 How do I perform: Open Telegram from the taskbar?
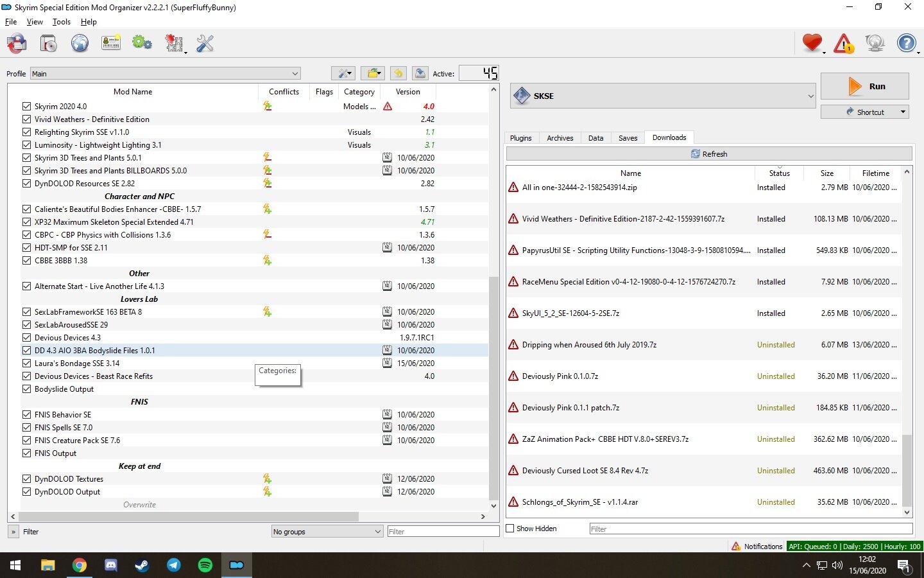point(173,565)
